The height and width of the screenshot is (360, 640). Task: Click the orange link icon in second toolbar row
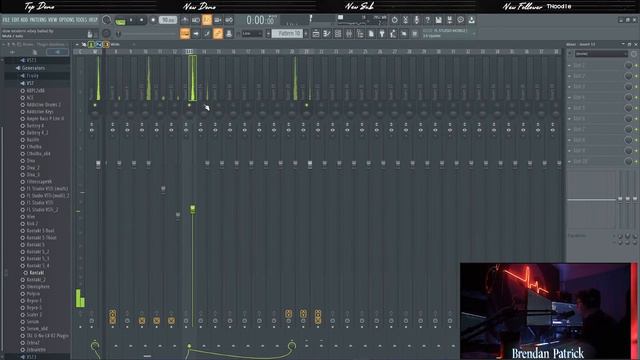218,33
